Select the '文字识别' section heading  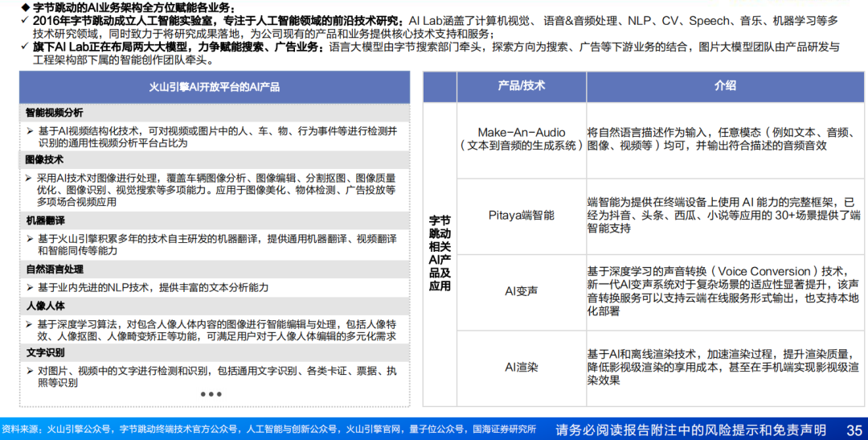(45, 352)
